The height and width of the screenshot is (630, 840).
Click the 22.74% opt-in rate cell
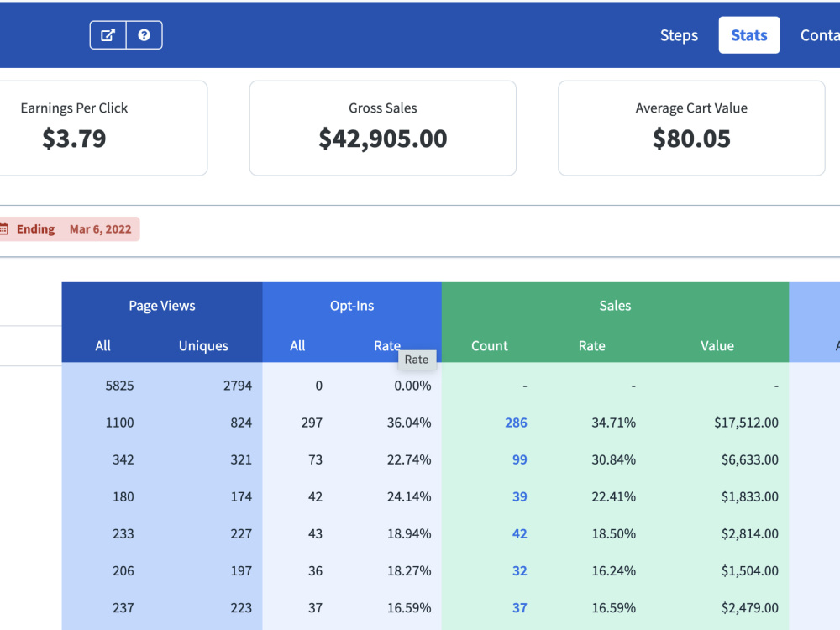[409, 459]
